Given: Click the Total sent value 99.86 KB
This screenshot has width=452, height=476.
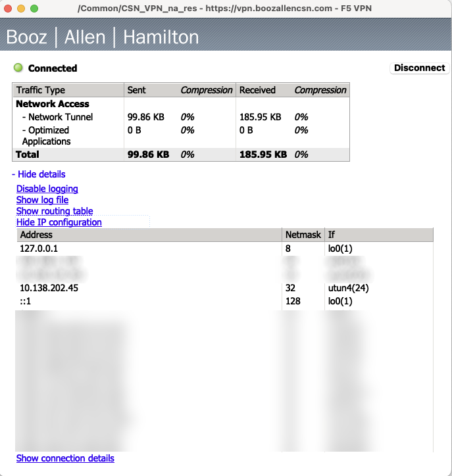Looking at the screenshot, I should coord(148,155).
